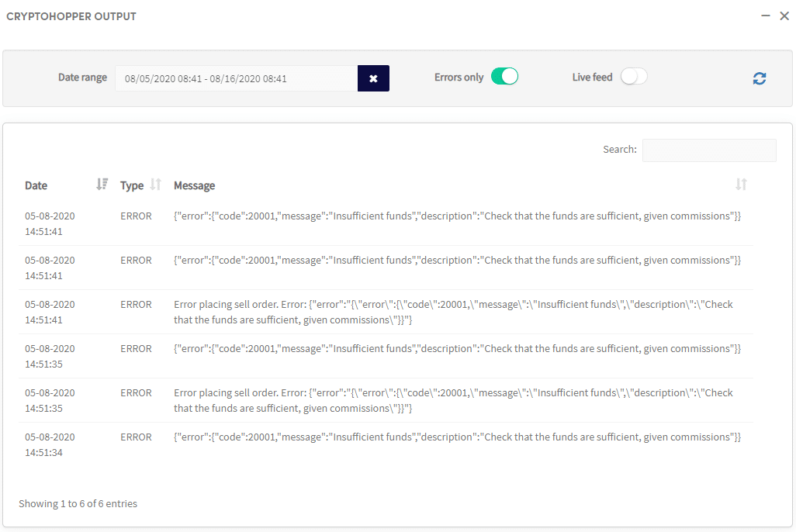Refresh the output log
Image resolution: width=796 pixels, height=532 pixels.
tap(759, 78)
